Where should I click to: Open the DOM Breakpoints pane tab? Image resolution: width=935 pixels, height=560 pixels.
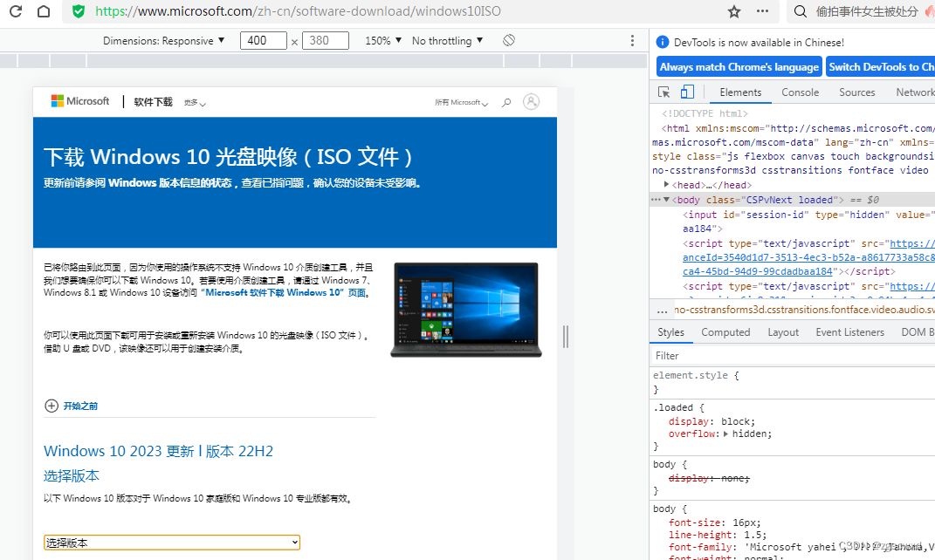point(918,332)
